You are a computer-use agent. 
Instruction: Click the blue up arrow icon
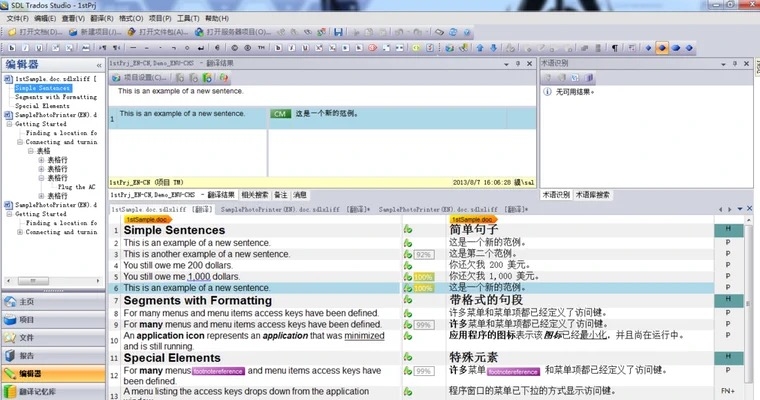point(480,48)
